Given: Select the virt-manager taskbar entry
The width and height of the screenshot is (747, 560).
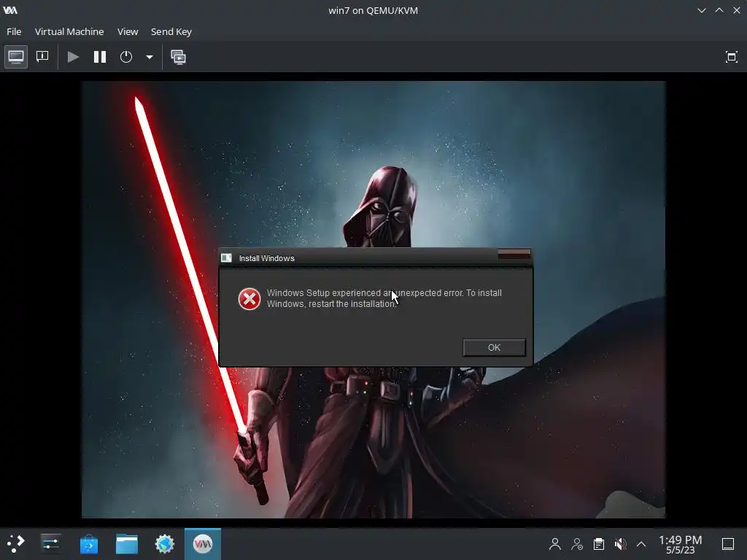Looking at the screenshot, I should (x=203, y=544).
